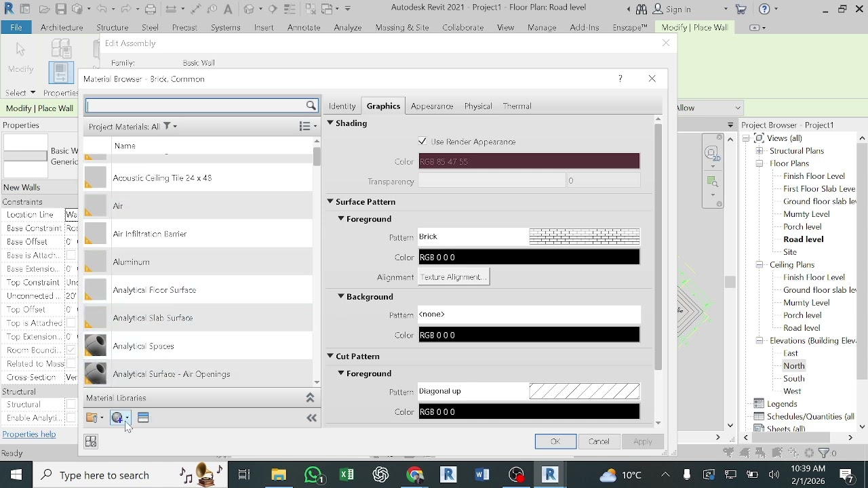Toggle the Room Bounding checkbox in Properties
The image size is (868, 488).
point(71,350)
